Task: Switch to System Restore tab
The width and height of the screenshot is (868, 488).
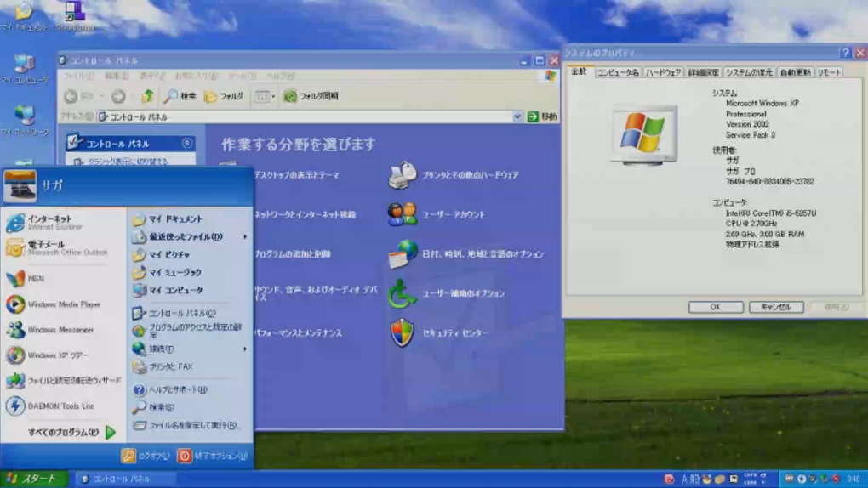Action: pyautogui.click(x=749, y=72)
